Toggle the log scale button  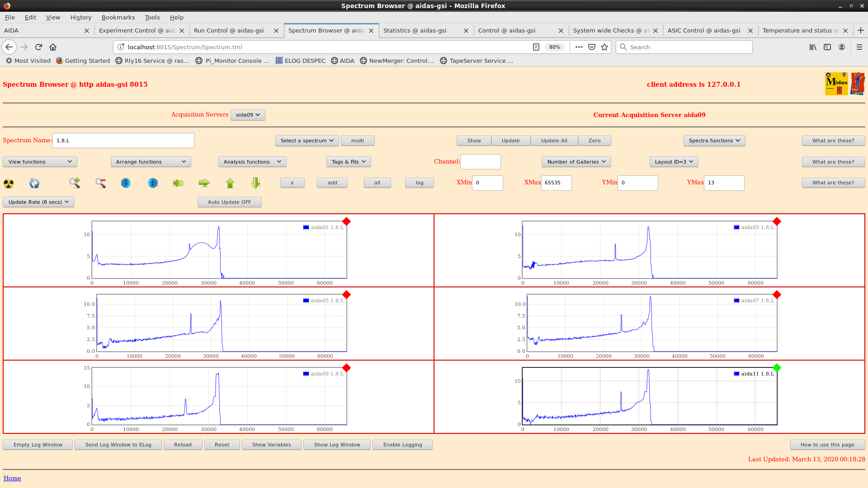(x=420, y=183)
